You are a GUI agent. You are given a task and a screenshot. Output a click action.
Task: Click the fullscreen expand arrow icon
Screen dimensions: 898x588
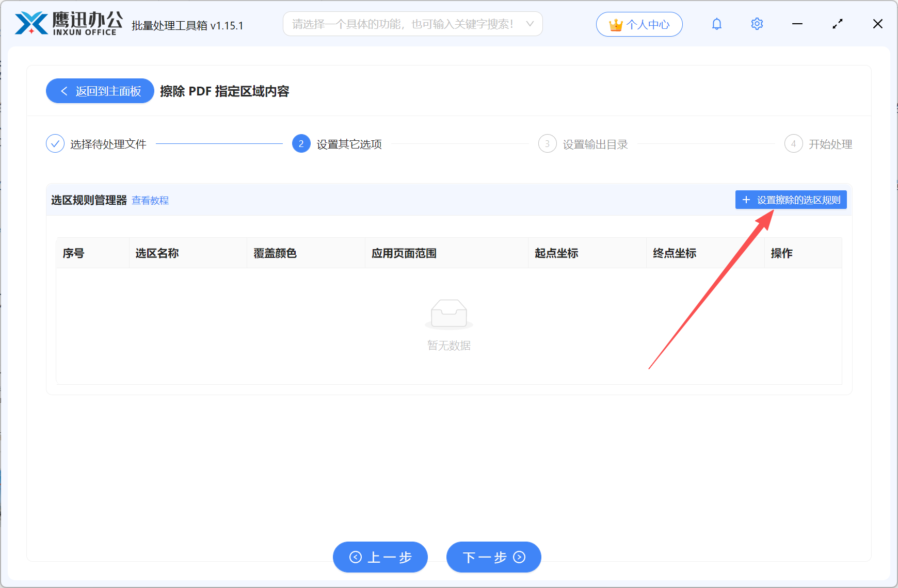click(x=838, y=24)
